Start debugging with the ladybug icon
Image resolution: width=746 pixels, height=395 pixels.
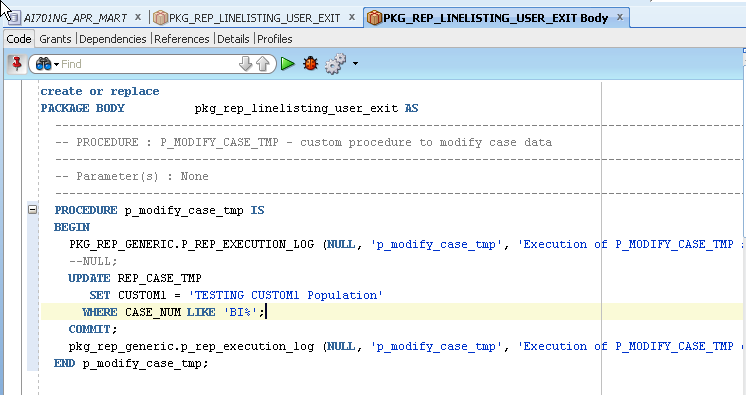(x=311, y=63)
